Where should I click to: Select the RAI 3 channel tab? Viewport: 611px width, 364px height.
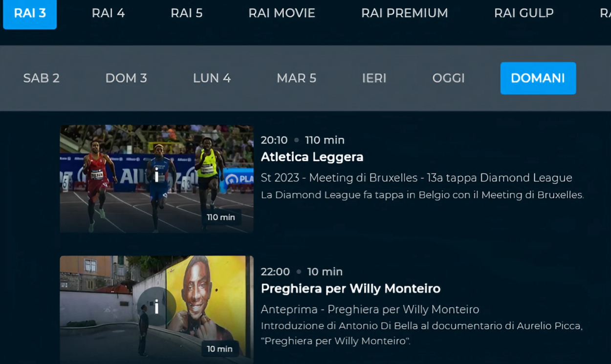coord(30,14)
